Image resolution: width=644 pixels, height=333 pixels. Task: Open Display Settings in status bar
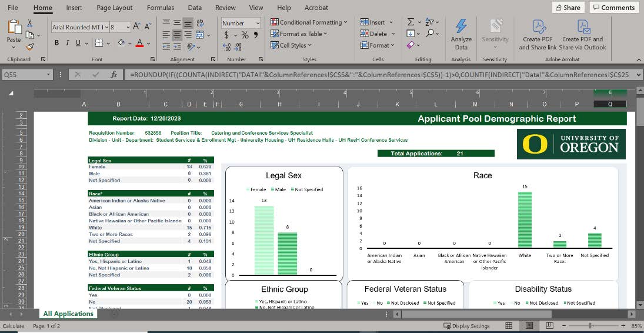click(466, 326)
